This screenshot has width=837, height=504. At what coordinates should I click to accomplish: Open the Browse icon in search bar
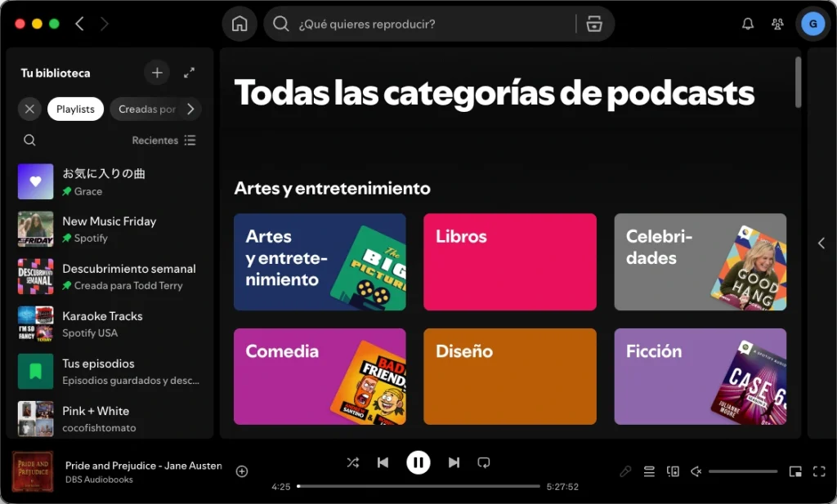coord(594,24)
